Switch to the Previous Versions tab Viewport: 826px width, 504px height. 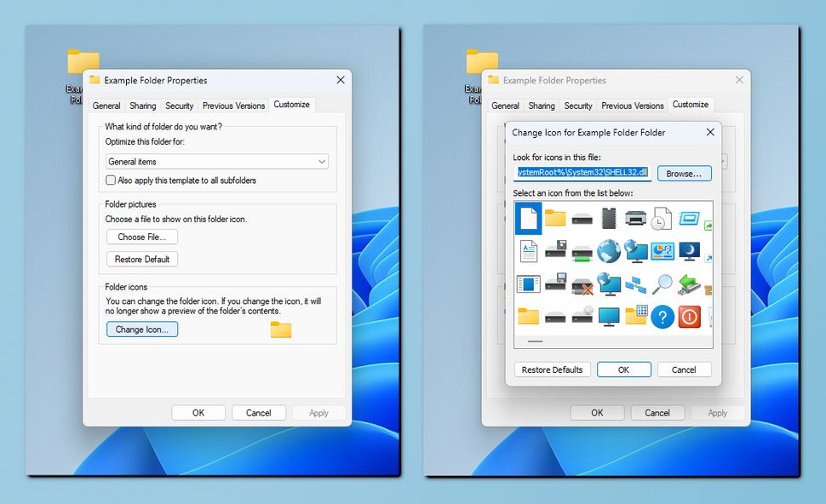coord(233,106)
